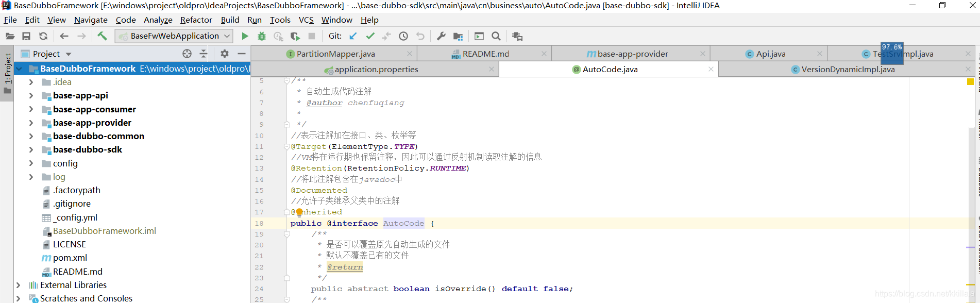Open the Refactor menu

[x=196, y=20]
